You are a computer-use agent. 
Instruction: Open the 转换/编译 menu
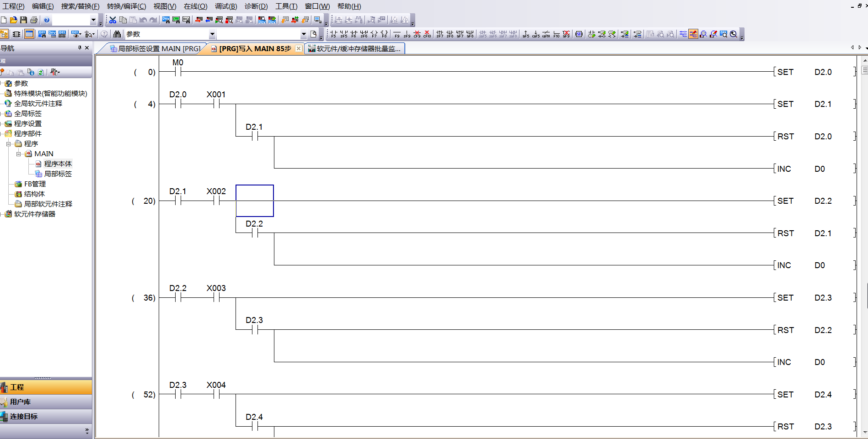point(126,6)
